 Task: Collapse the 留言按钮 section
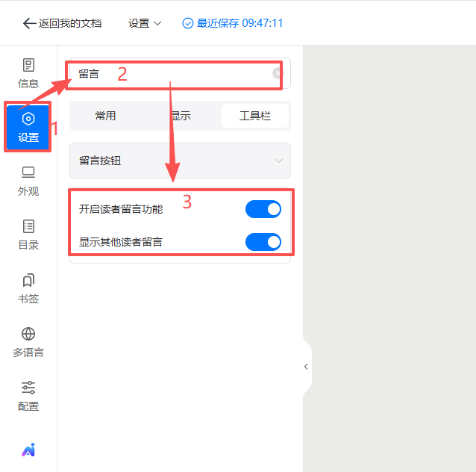[x=278, y=161]
